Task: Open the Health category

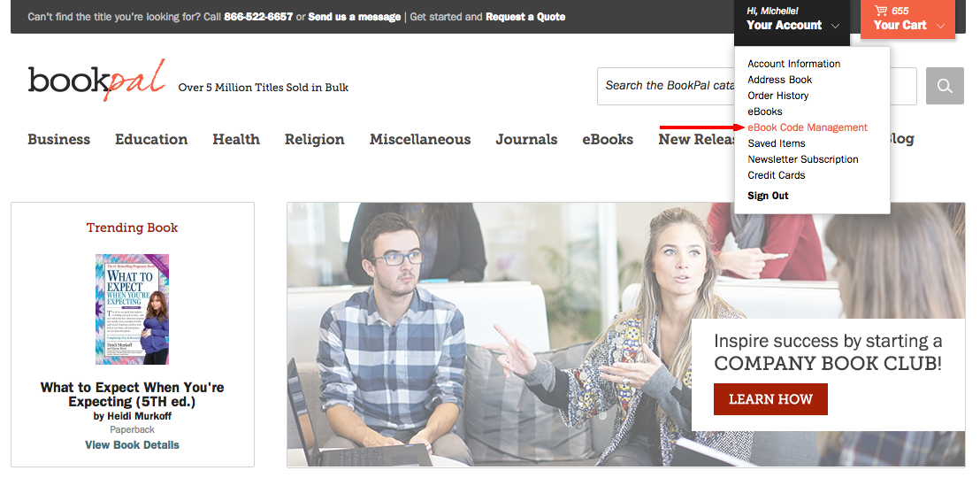Action: click(x=236, y=140)
